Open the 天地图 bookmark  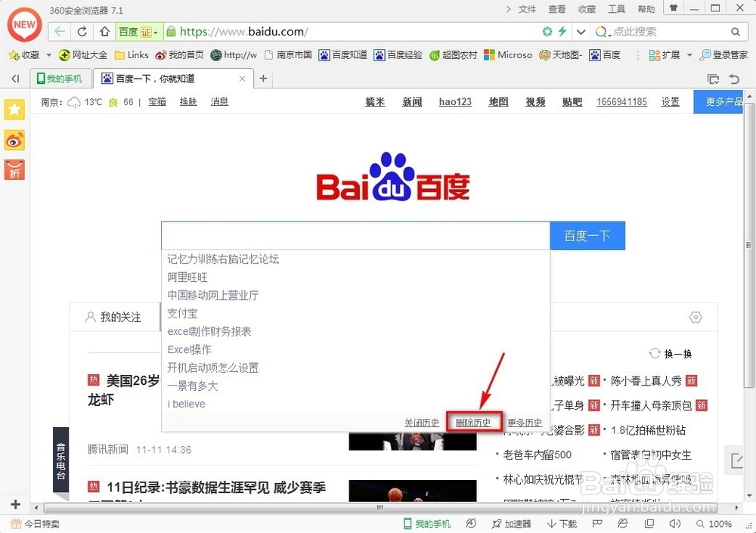[561, 55]
